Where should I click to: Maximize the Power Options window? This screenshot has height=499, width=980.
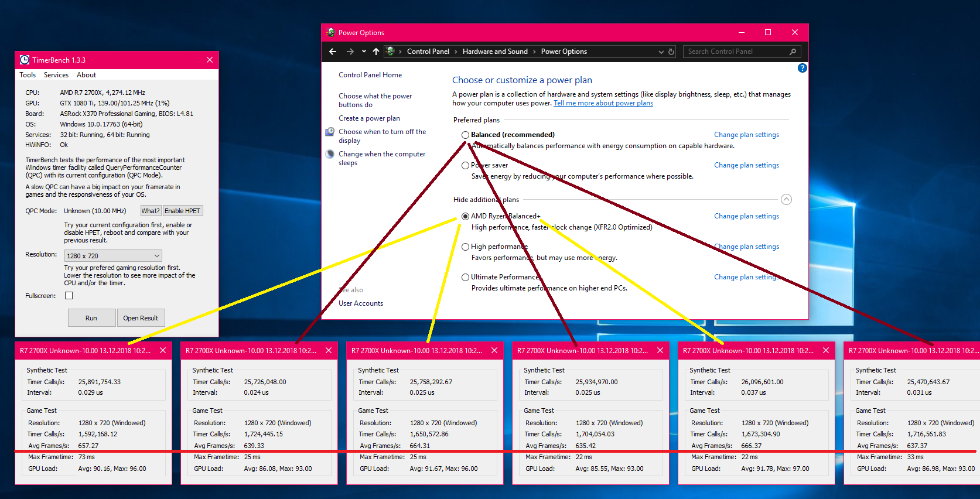coord(768,32)
